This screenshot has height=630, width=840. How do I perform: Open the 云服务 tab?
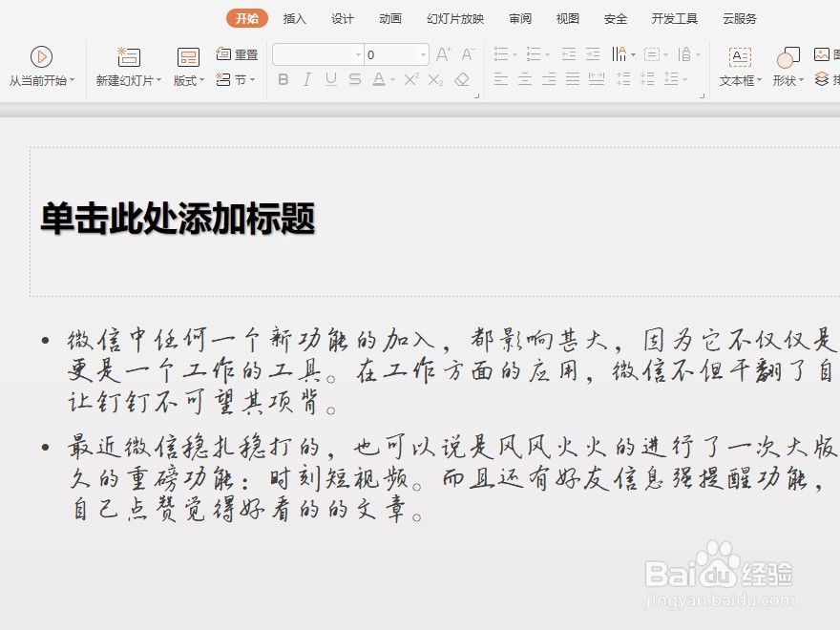[740, 19]
